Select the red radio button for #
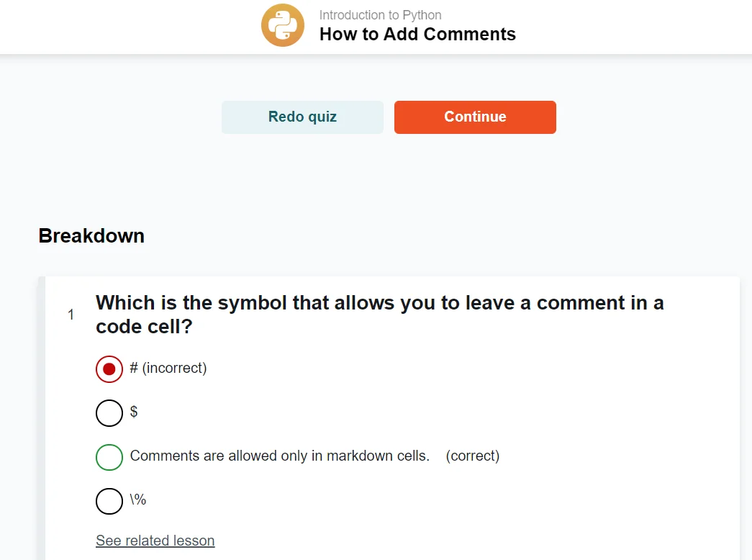Screen dimensions: 752x560 (x=109, y=369)
